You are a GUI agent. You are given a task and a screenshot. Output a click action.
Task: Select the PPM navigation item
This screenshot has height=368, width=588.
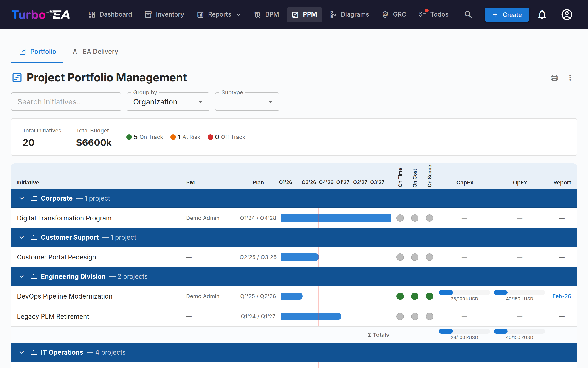[304, 14]
